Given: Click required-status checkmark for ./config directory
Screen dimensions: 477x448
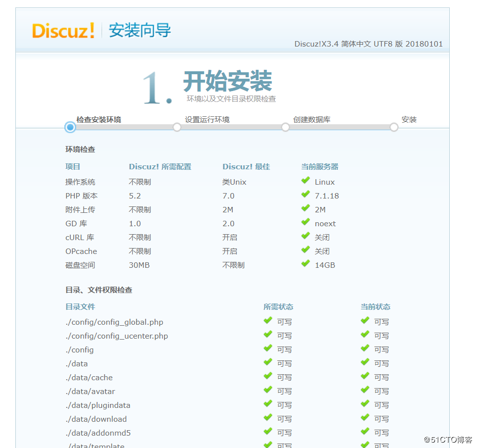Looking at the screenshot, I should coord(267,348).
